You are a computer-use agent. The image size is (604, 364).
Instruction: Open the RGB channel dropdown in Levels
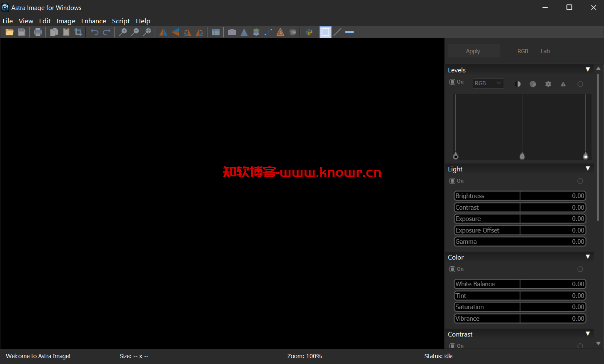point(488,83)
